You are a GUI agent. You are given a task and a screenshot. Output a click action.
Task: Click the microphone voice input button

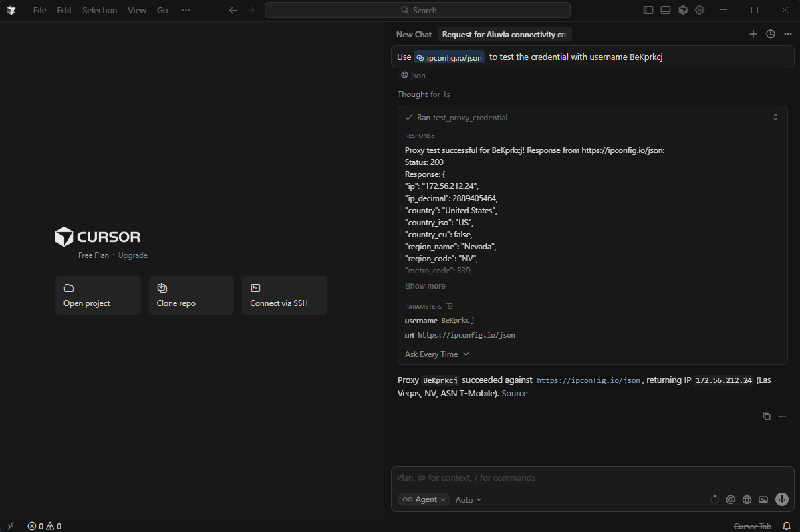tap(781, 499)
